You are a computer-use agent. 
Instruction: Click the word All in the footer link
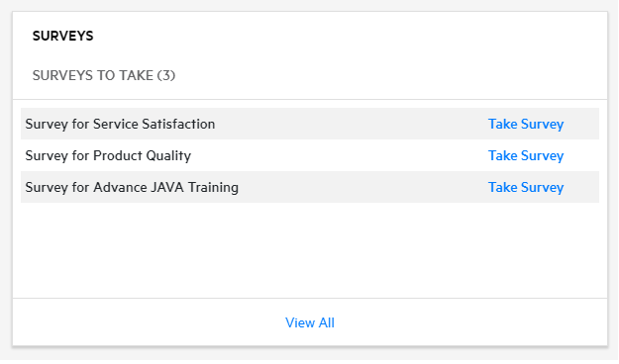pos(327,323)
